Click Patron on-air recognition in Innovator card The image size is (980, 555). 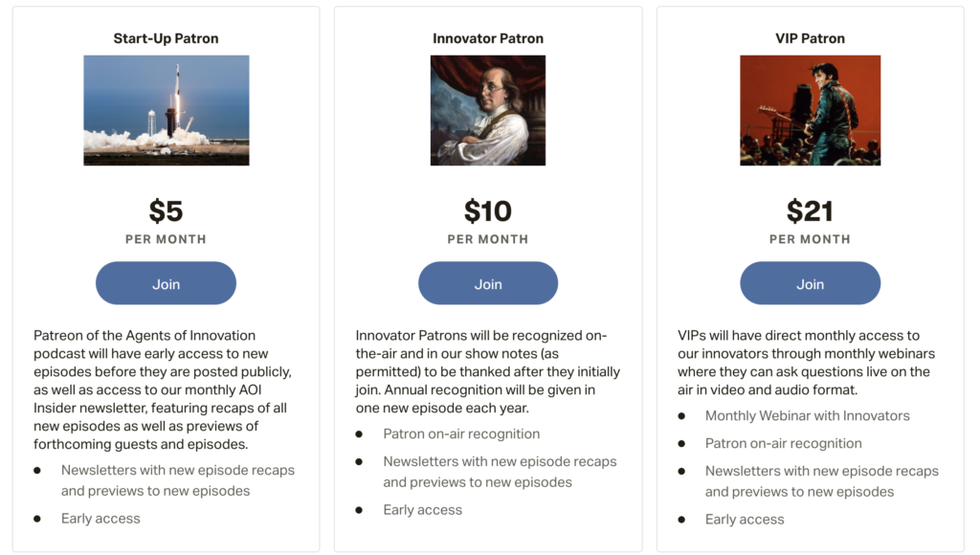coord(461,433)
